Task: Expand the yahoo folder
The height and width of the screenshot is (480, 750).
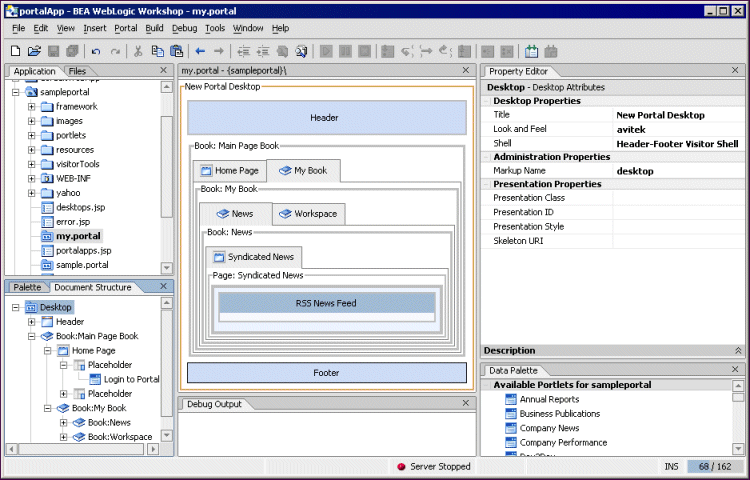Action: pos(32,193)
